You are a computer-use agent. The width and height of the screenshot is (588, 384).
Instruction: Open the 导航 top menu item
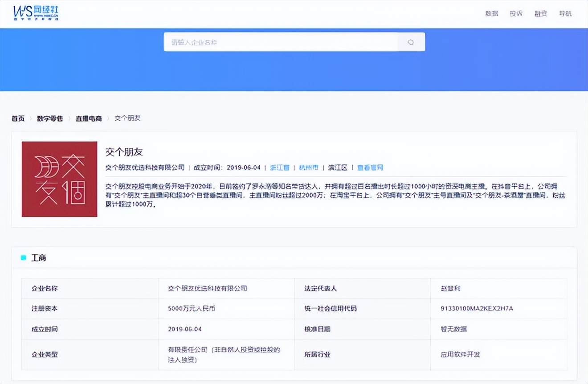tap(565, 14)
